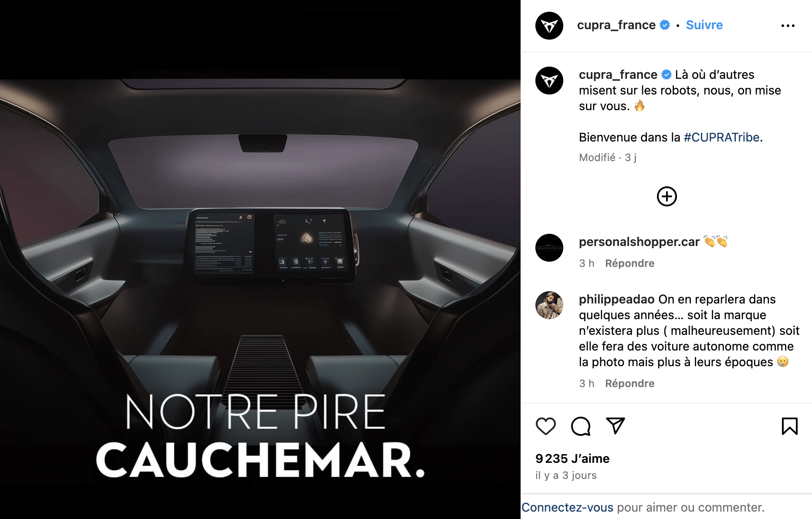Reply to philippeadao's comment
The width and height of the screenshot is (812, 519).
pyautogui.click(x=629, y=384)
